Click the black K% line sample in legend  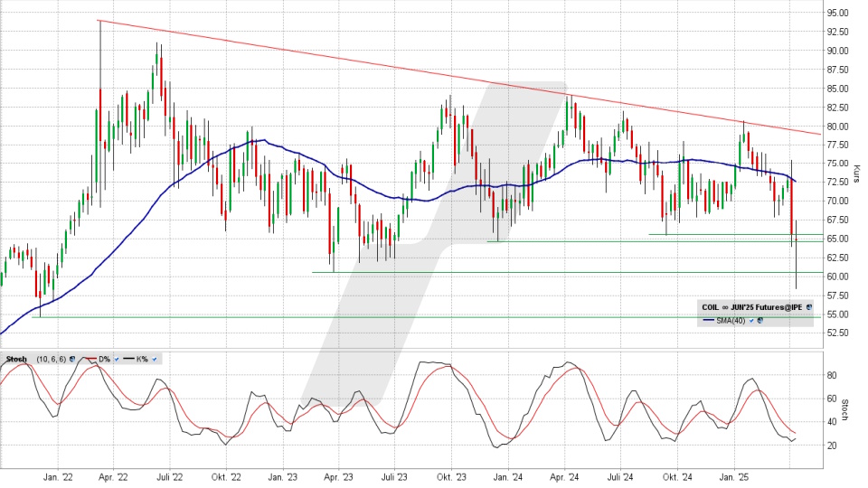pyautogui.click(x=128, y=359)
